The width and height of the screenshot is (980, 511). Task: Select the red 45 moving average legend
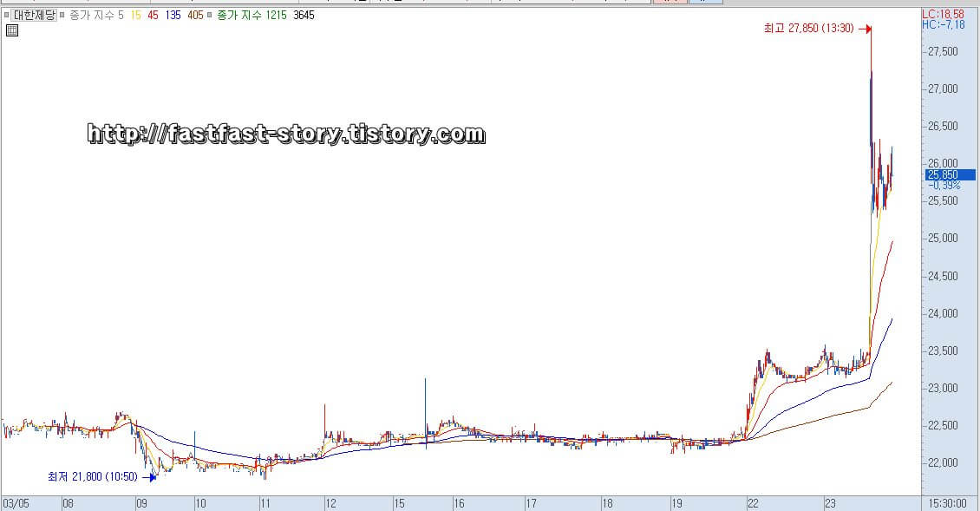pyautogui.click(x=154, y=15)
